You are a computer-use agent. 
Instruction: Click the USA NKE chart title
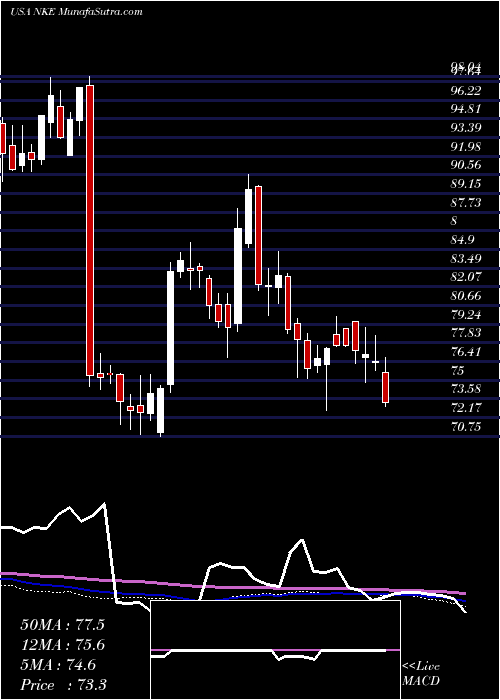(76, 11)
